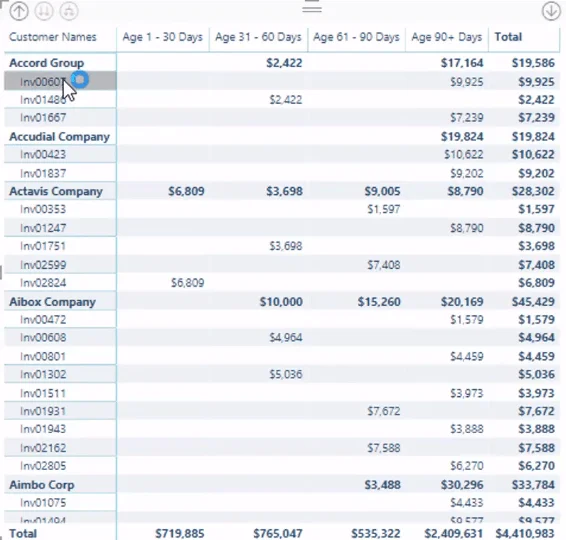Toggle drill down mode arrow icon
566x540 pixels.
point(551,11)
